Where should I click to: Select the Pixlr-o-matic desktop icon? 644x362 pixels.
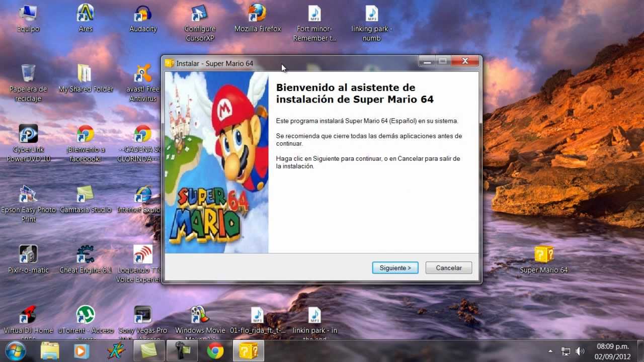(x=28, y=260)
